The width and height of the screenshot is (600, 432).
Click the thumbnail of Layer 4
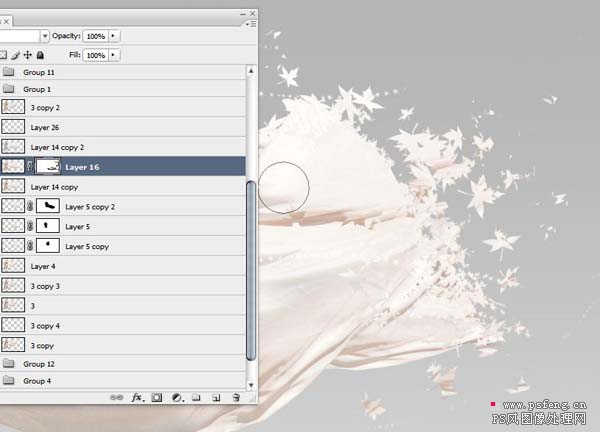[13, 266]
